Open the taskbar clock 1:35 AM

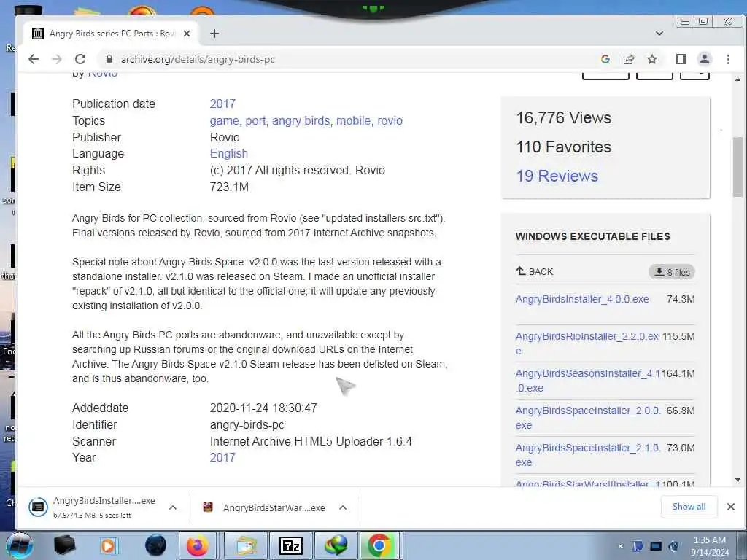point(710,546)
